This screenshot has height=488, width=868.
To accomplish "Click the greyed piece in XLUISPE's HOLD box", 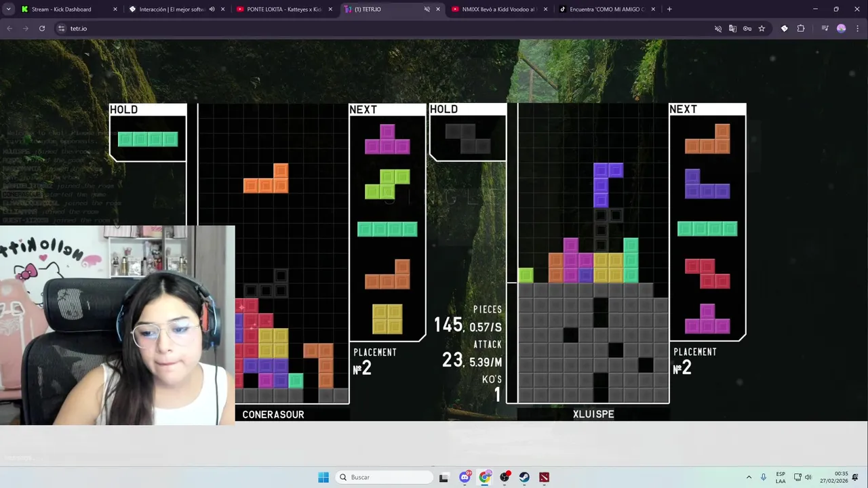I will click(x=468, y=138).
